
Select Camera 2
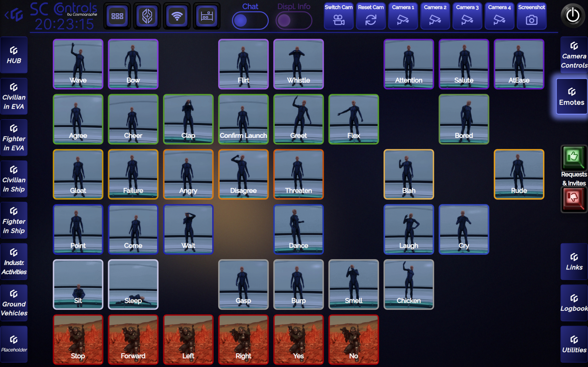coord(435,16)
